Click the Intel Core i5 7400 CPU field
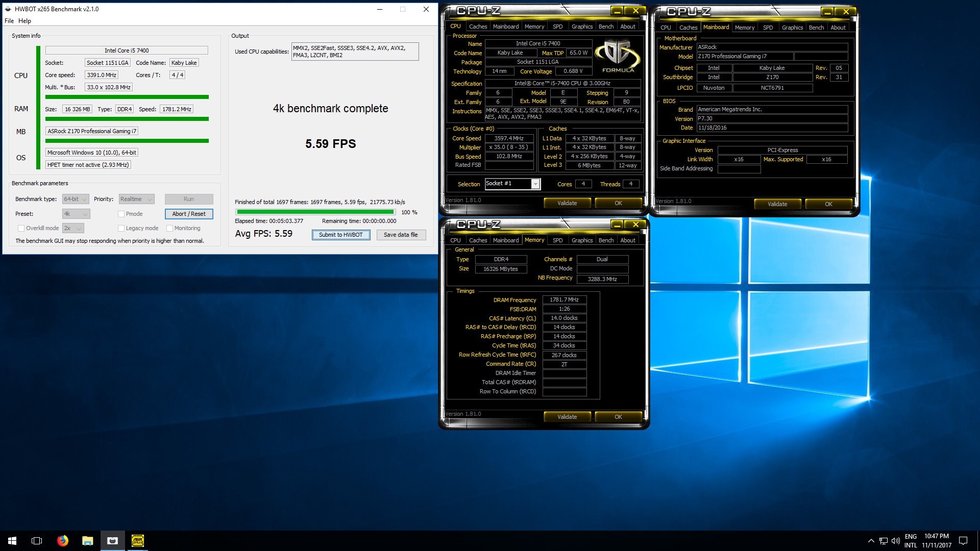Screen dimensions: 980x551 click(127, 50)
